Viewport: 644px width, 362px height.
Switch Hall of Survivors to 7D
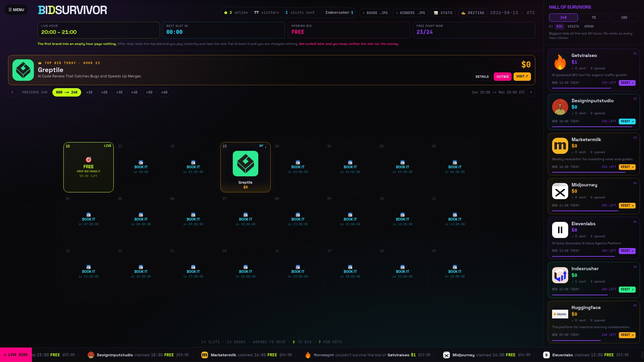(x=594, y=17)
